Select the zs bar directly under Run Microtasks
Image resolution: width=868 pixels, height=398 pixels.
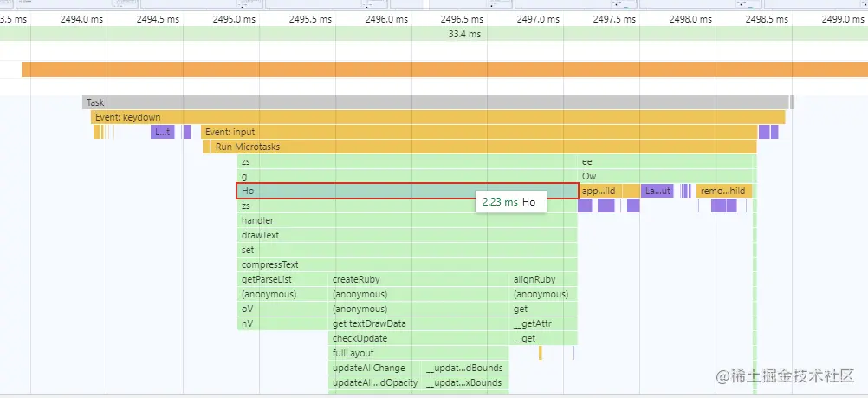[x=407, y=161]
